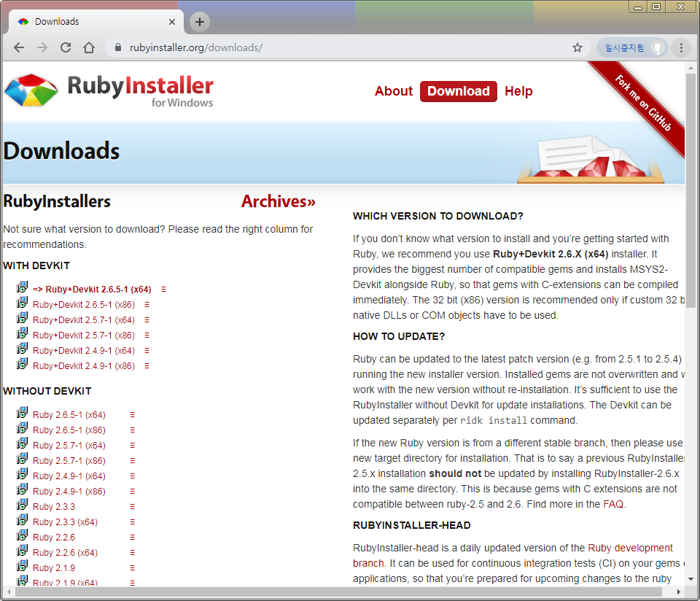Click installer icon beside Ruby 2.1.9
The width and height of the screenshot is (700, 601).
pyautogui.click(x=22, y=566)
